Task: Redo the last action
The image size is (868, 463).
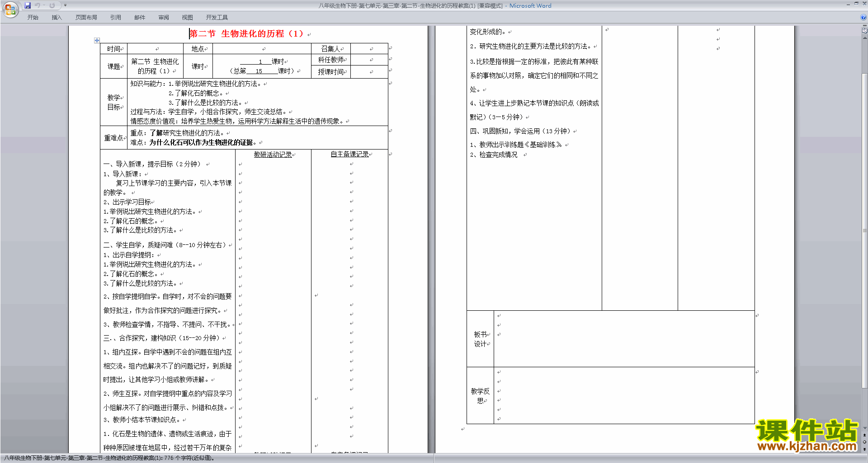Action: (x=52, y=5)
